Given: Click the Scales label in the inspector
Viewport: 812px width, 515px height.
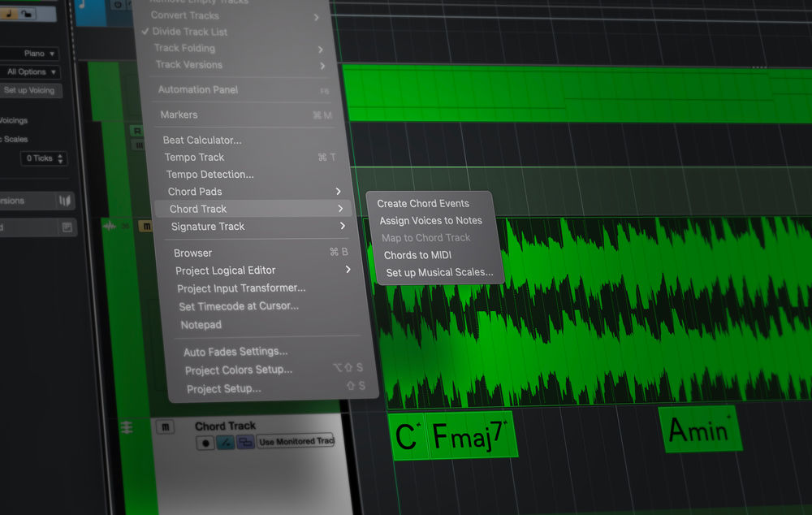Looking at the screenshot, I should coord(15,139).
